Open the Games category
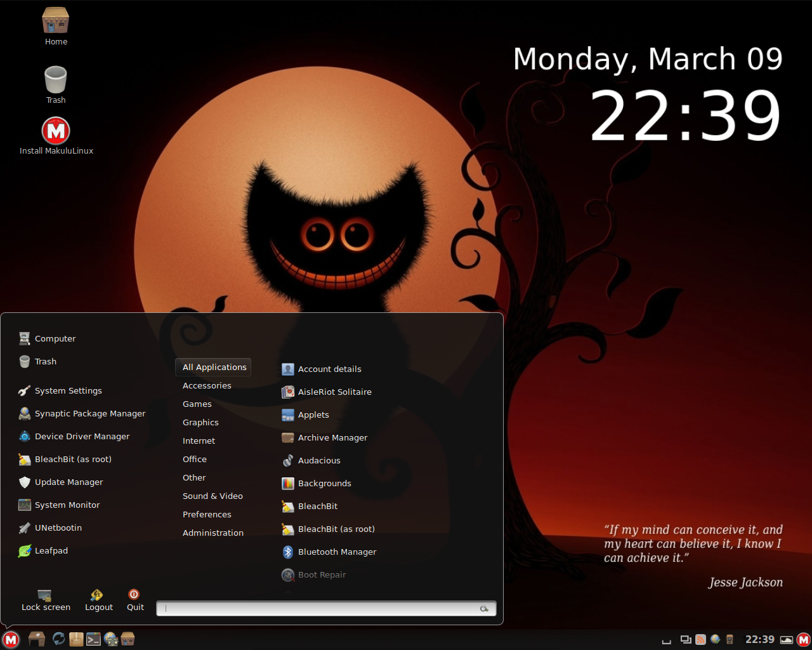Screen dimensions: 812x650 coord(197,404)
